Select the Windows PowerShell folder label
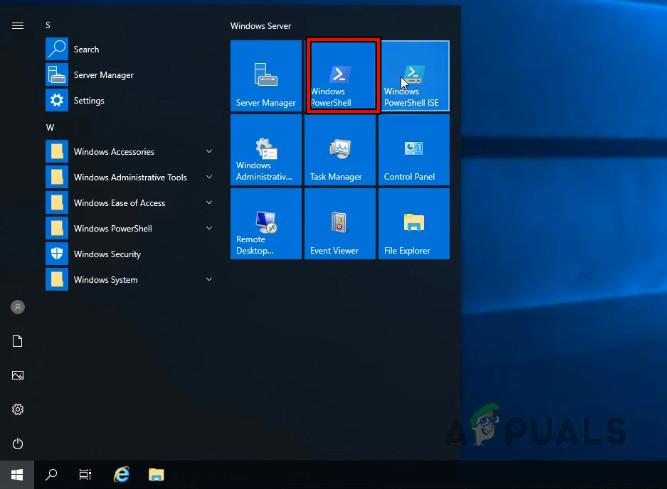667x489 pixels. click(113, 228)
